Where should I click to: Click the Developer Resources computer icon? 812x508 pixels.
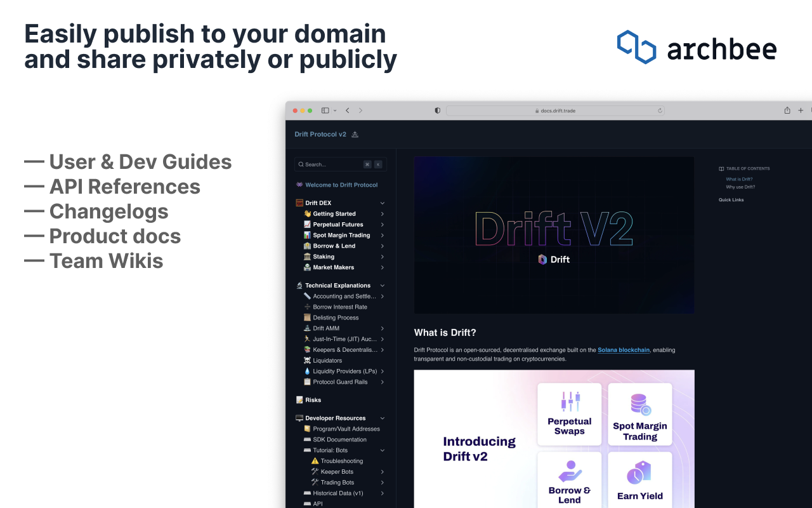pos(299,418)
